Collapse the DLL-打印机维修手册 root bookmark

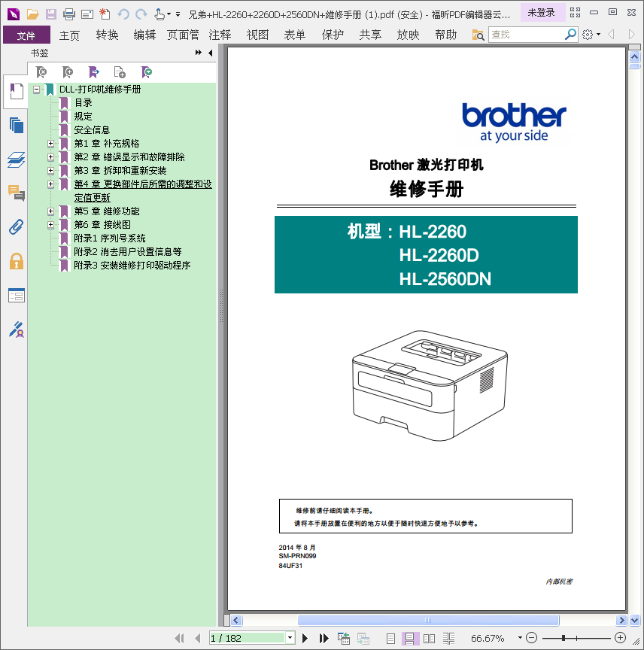point(37,89)
